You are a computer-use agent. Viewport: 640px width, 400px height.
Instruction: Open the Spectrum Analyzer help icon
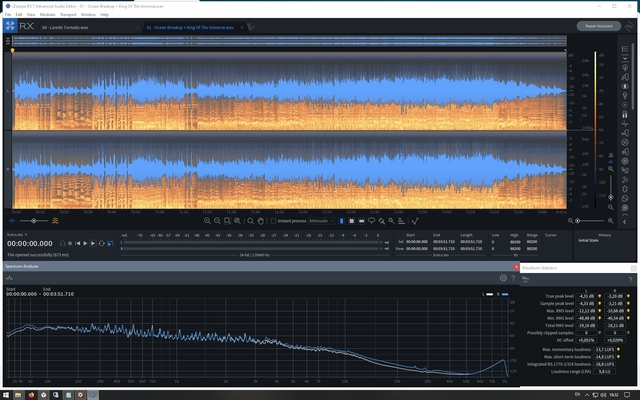514,278
